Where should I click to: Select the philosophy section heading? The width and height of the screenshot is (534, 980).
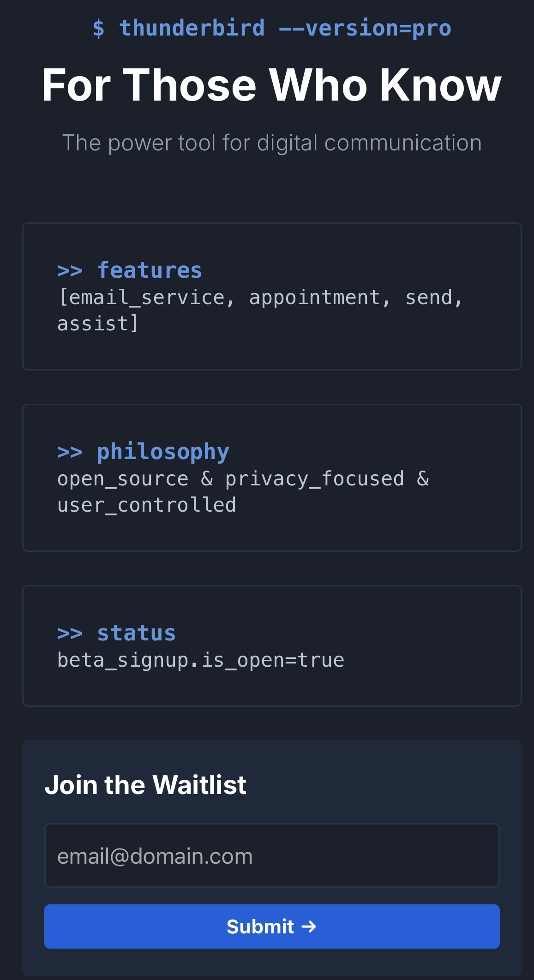163,452
